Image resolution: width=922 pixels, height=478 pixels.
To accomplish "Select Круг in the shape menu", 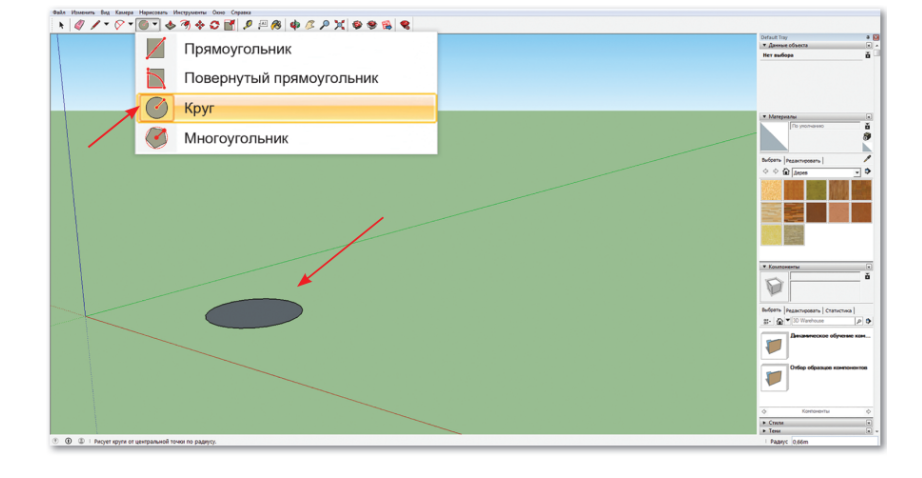I will pyautogui.click(x=286, y=108).
